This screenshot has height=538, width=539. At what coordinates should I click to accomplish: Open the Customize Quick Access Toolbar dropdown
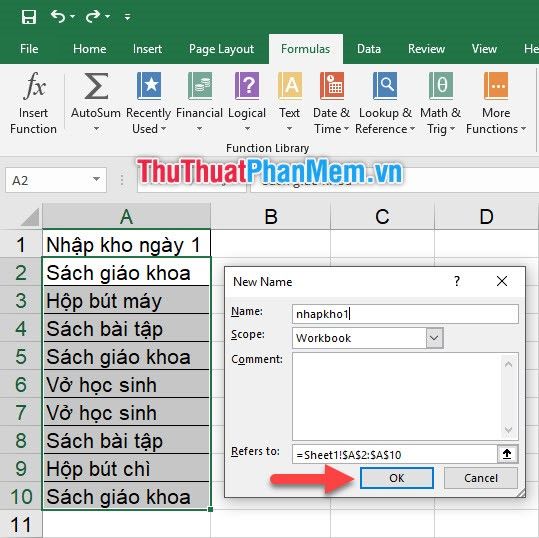[128, 17]
